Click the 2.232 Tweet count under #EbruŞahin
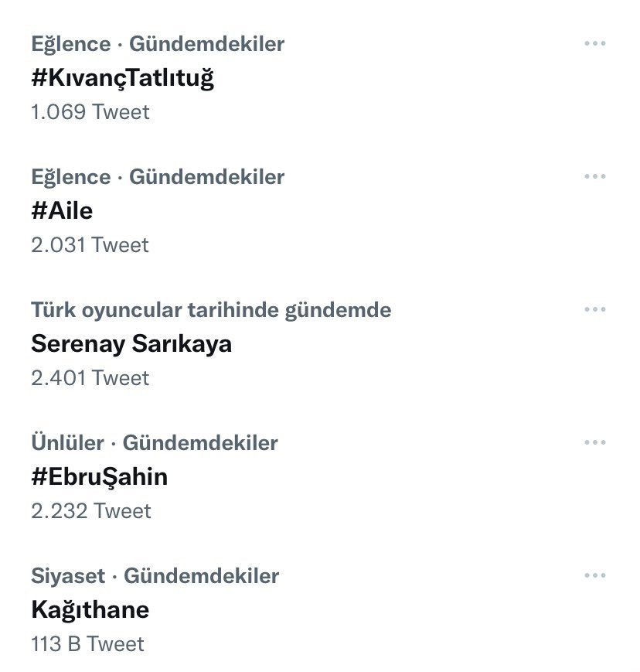This screenshot has height=672, width=640. [x=90, y=511]
